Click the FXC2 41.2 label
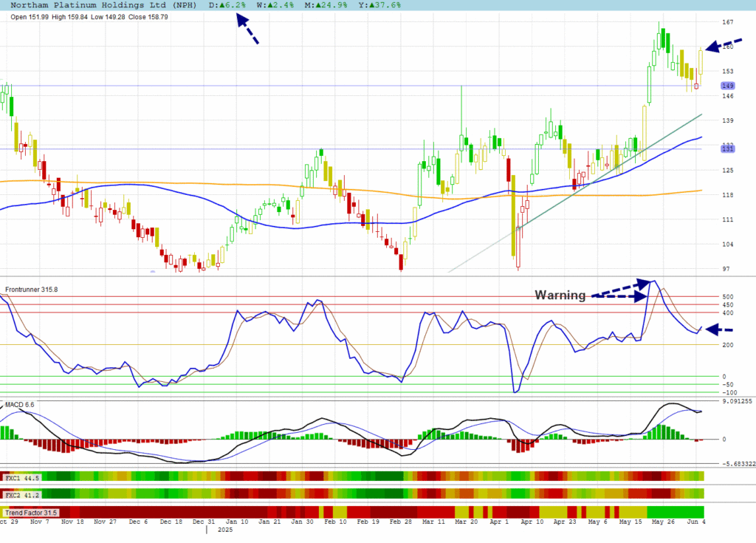The width and height of the screenshot is (756, 543). pos(21,495)
